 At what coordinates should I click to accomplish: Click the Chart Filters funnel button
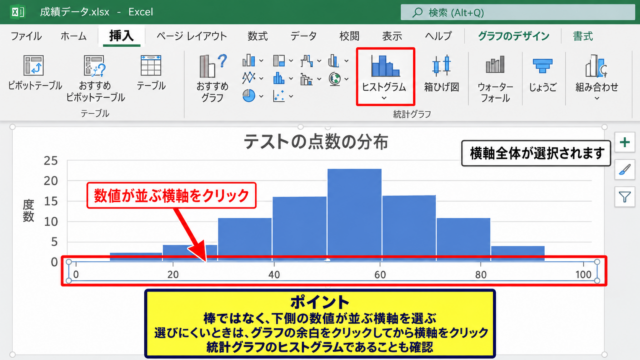coord(624,197)
